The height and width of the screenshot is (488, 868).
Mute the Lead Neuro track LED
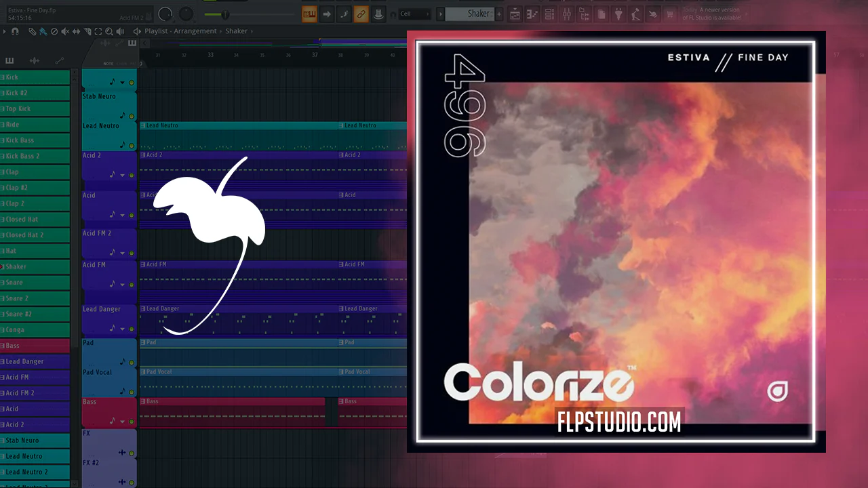coord(132,145)
